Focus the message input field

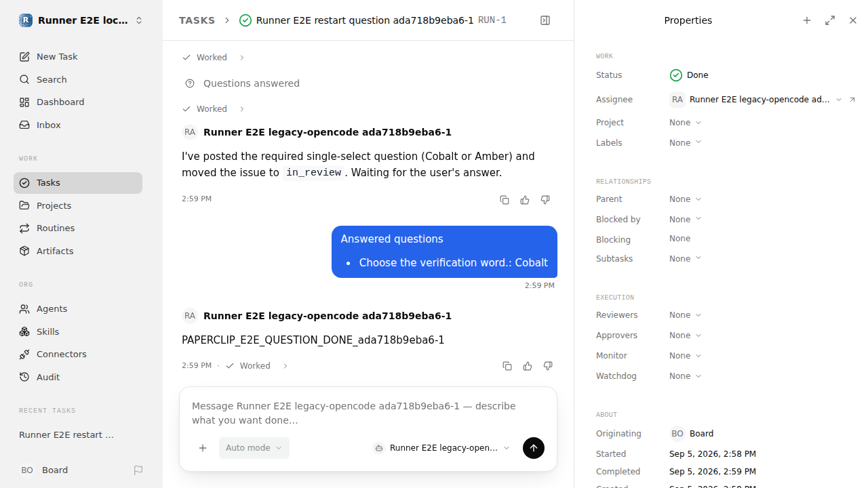coord(368,413)
